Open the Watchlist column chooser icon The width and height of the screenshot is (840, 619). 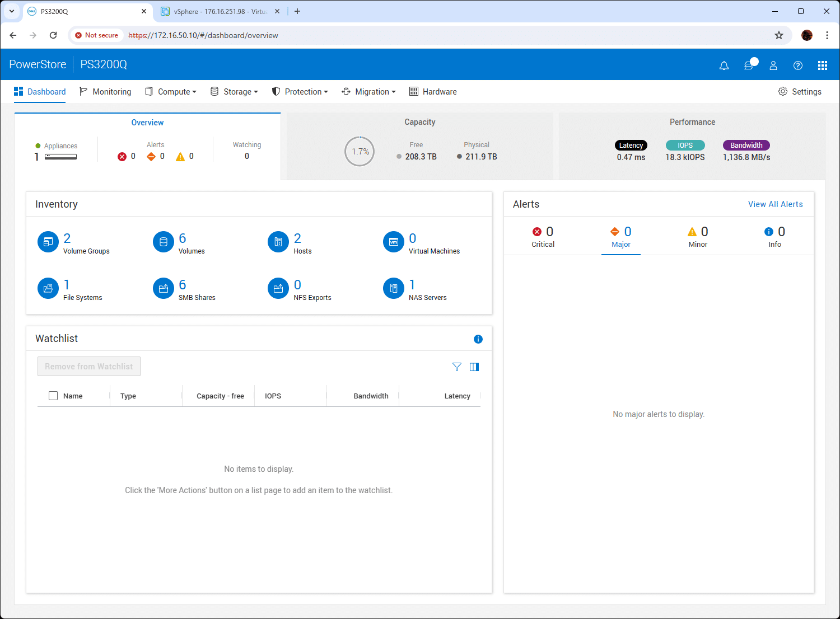click(x=474, y=367)
